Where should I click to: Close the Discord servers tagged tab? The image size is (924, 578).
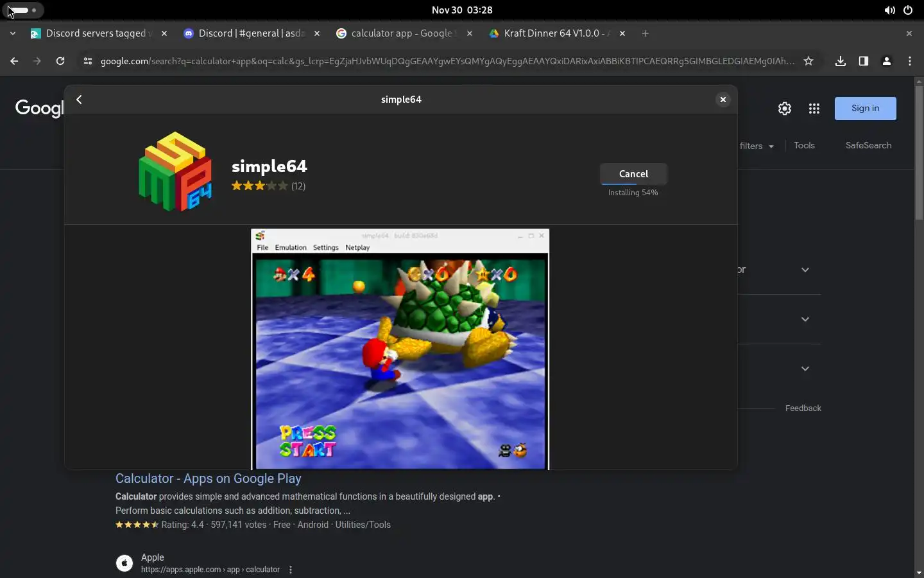164,33
